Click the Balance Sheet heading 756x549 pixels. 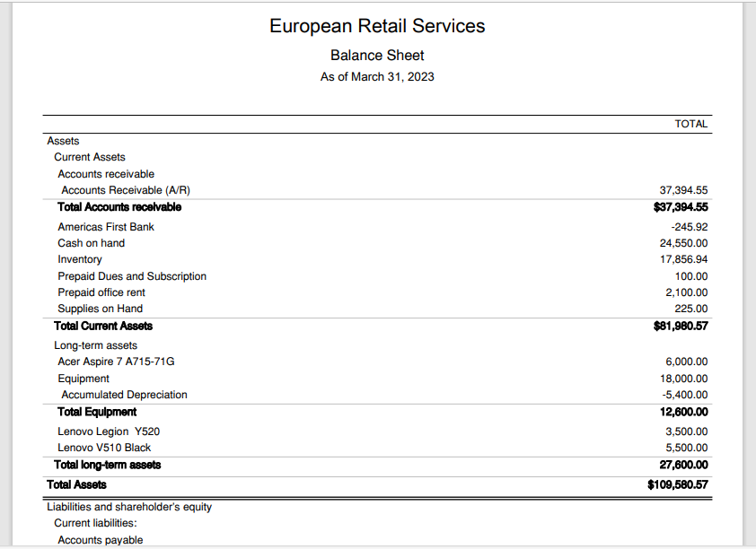(x=377, y=56)
